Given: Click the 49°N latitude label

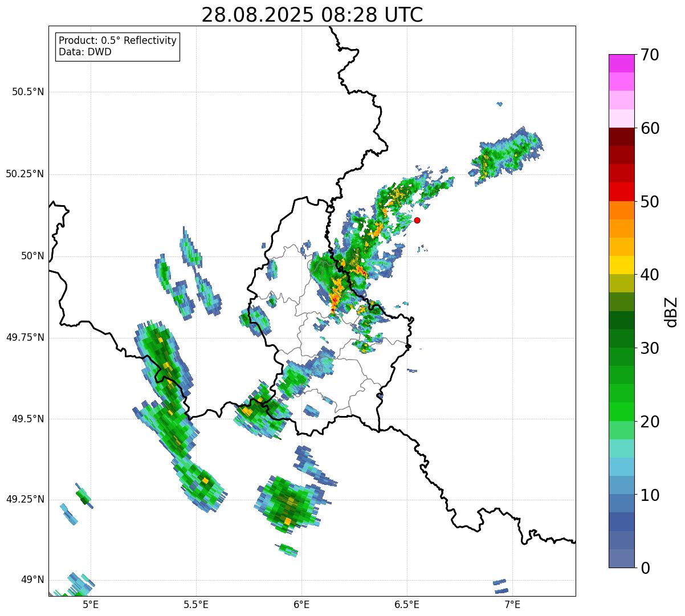Looking at the screenshot, I should (32, 580).
